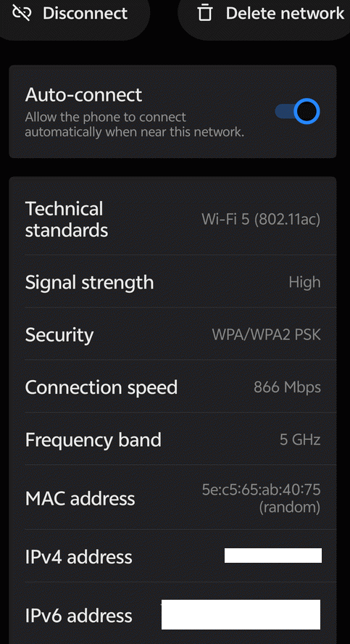
Task: Tap the 866 Mbps value
Action: pyautogui.click(x=287, y=387)
